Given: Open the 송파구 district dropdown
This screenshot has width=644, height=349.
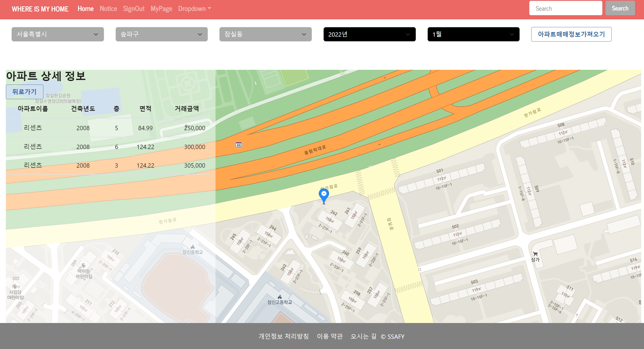Looking at the screenshot, I should click(x=161, y=34).
